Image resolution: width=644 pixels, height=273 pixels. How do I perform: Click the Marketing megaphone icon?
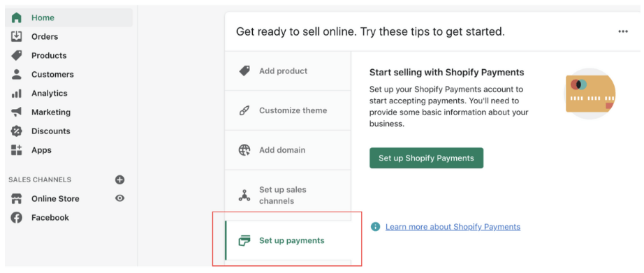(x=17, y=112)
